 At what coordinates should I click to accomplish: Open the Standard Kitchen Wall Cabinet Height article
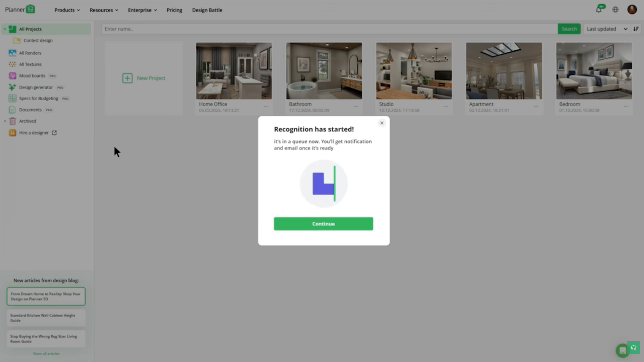tap(46, 318)
